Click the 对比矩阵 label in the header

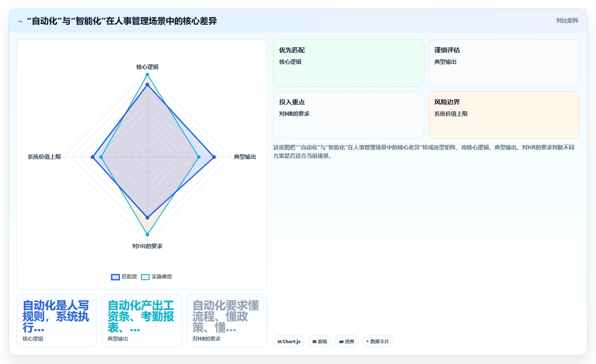[567, 20]
